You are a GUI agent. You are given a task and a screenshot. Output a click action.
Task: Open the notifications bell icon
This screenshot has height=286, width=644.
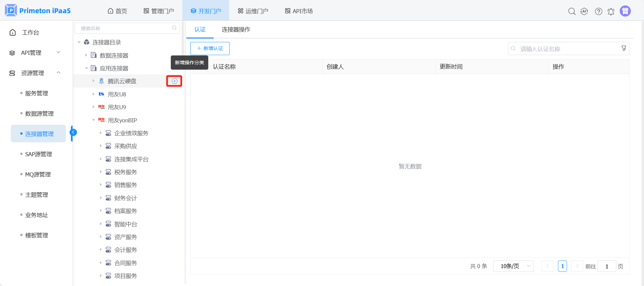point(611,11)
